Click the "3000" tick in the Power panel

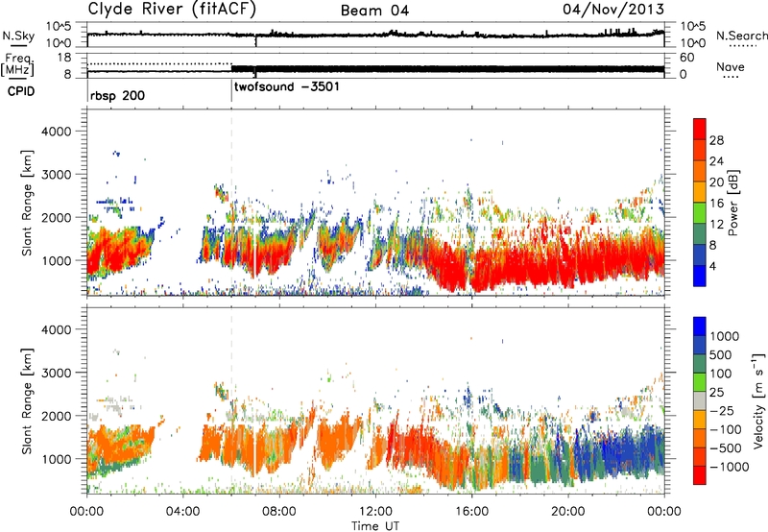click(56, 175)
